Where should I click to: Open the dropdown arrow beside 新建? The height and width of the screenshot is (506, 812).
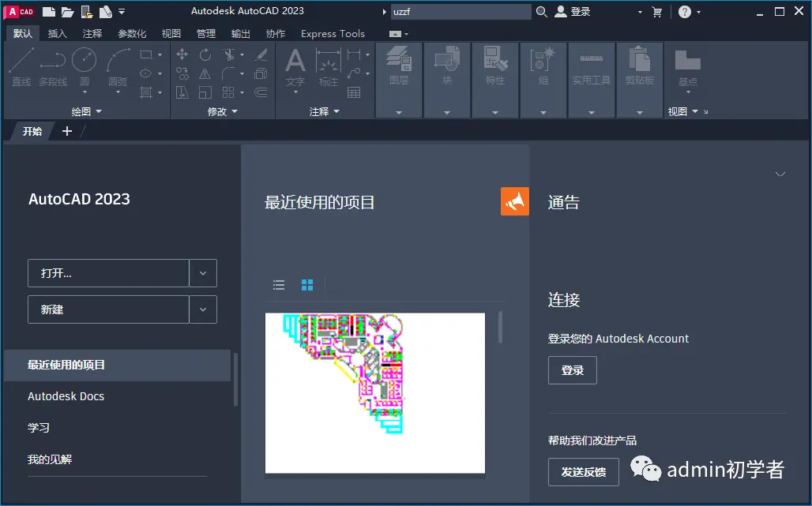click(203, 309)
